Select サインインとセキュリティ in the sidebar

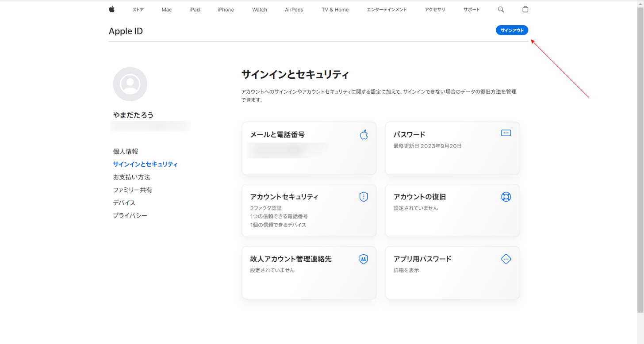[x=146, y=164]
